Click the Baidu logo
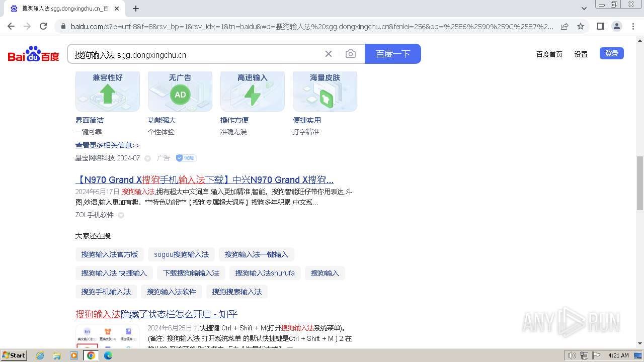Image resolution: width=644 pixels, height=362 pixels. (x=34, y=54)
